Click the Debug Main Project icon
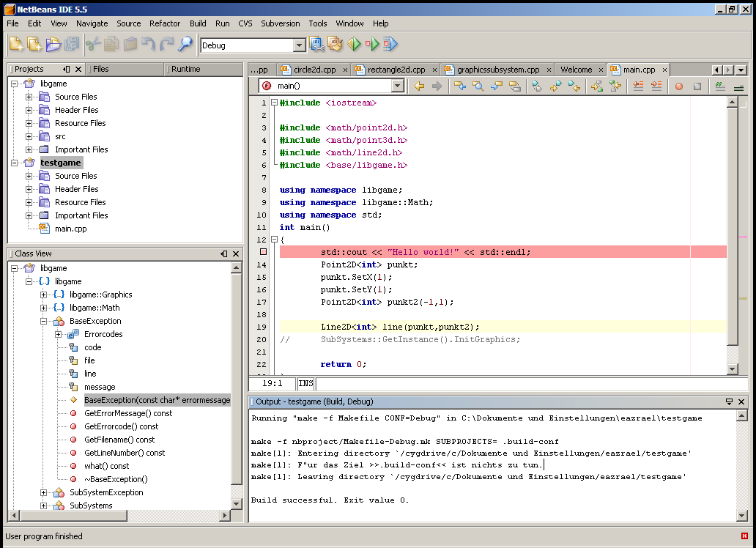756x548 pixels. coord(372,45)
